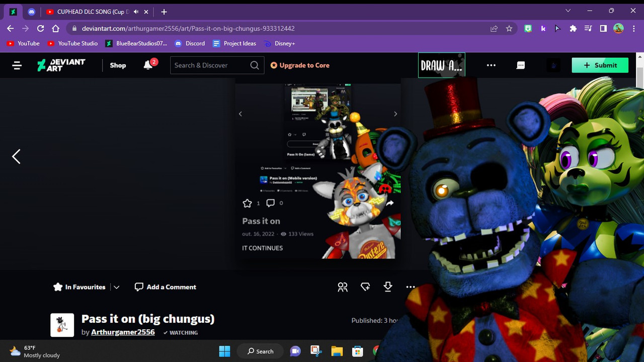This screenshot has height=362, width=644.
Task: Go forward in browser history
Action: pyautogui.click(x=26, y=29)
